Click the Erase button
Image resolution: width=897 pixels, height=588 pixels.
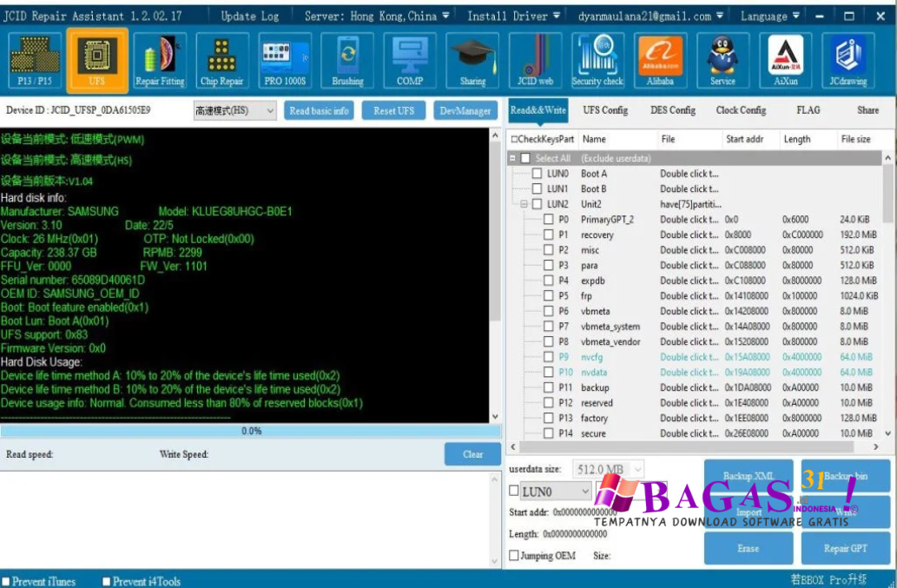pos(749,548)
